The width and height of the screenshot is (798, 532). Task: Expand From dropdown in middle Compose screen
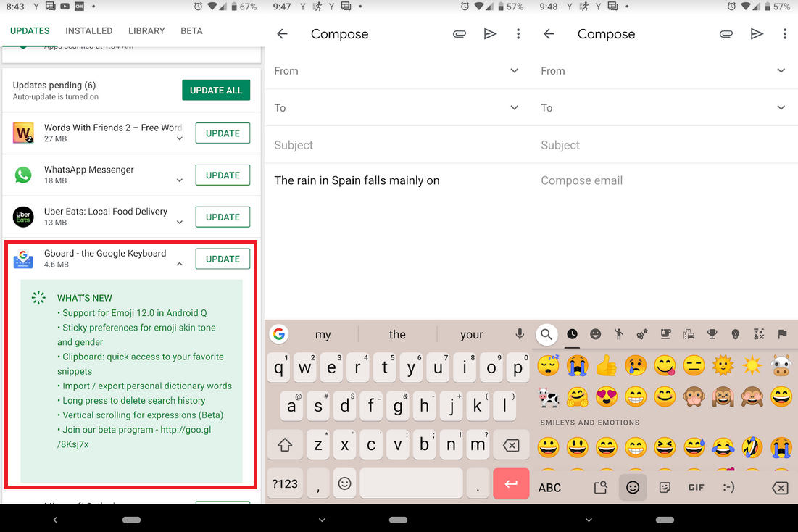pyautogui.click(x=515, y=71)
